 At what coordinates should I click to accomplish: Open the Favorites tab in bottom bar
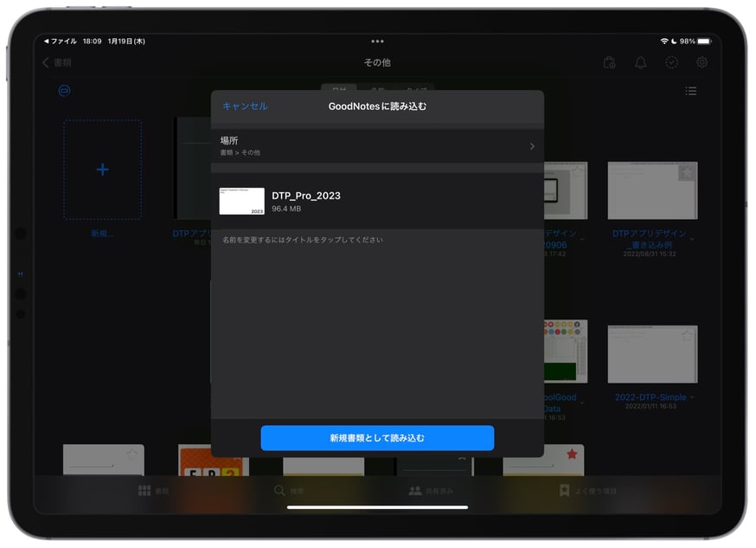587,491
